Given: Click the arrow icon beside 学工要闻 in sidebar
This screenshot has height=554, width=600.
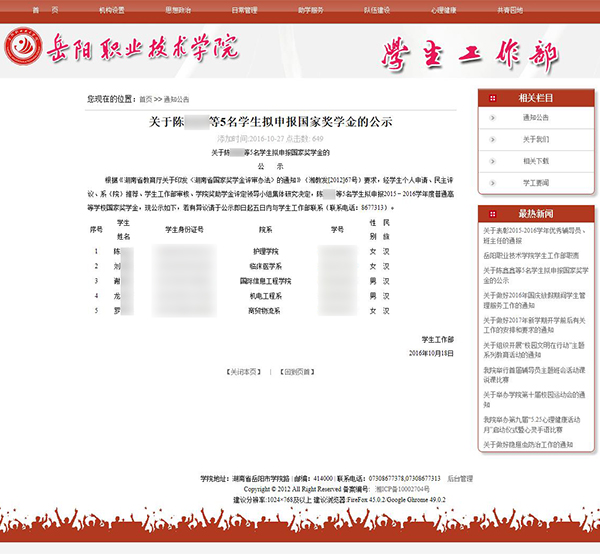Looking at the screenshot, I should pos(491,183).
